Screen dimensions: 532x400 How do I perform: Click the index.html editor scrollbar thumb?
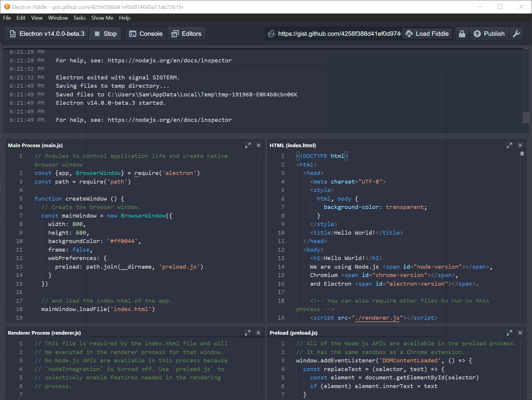(x=522, y=154)
